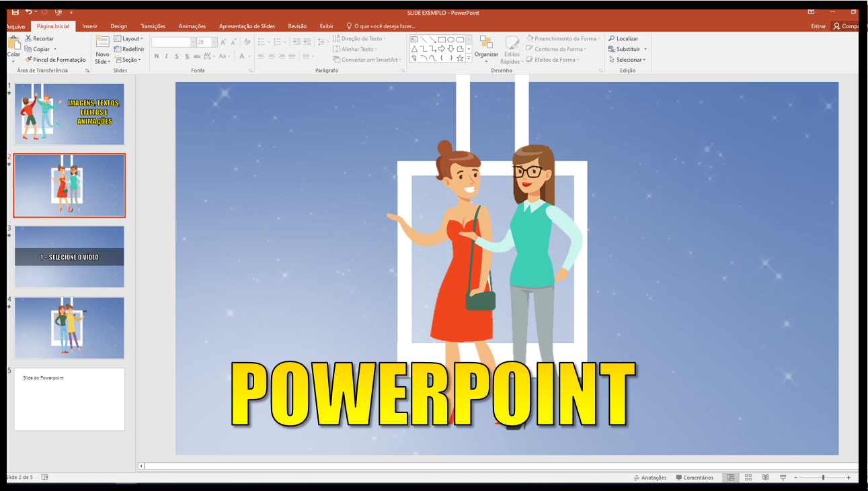This screenshot has width=868, height=491.
Task: Copy selection with Copiar
Action: coord(37,49)
